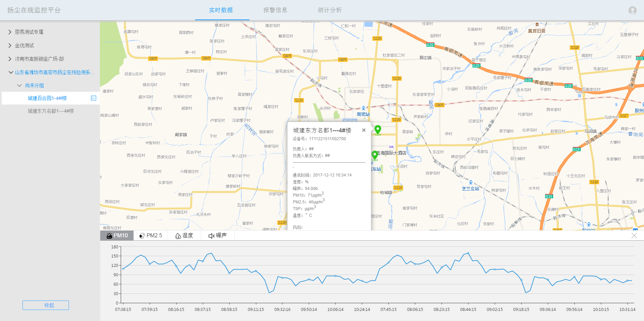Click the upper green map marker
Screen dimensions: 644x321
[x=378, y=129]
